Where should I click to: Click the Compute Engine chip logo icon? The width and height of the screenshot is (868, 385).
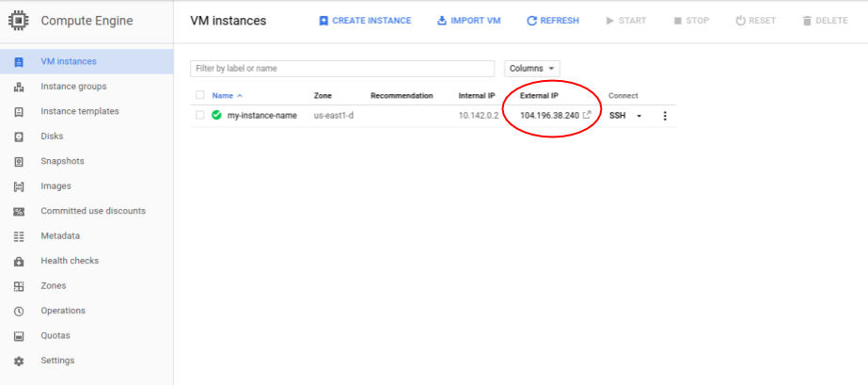[19, 21]
